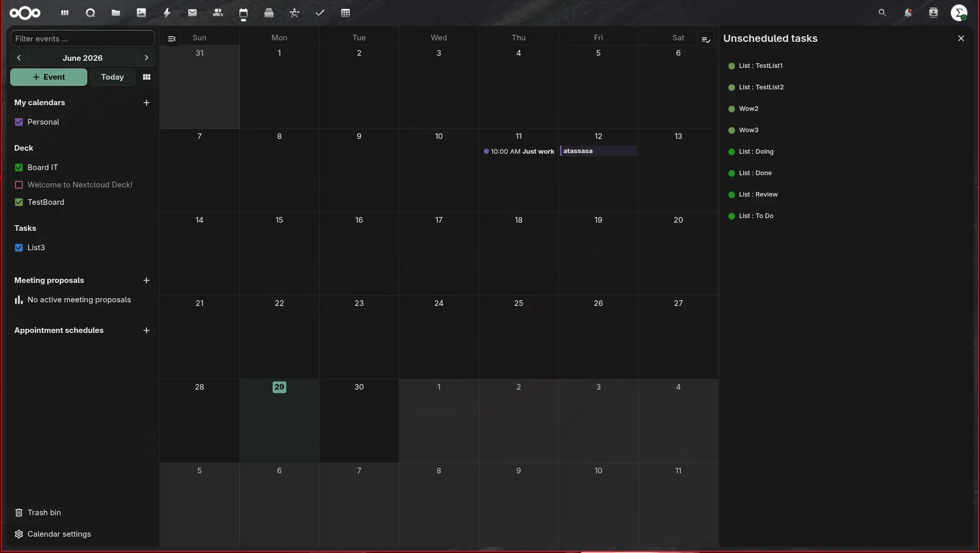Click the No active meeting proposals entry

click(79, 300)
